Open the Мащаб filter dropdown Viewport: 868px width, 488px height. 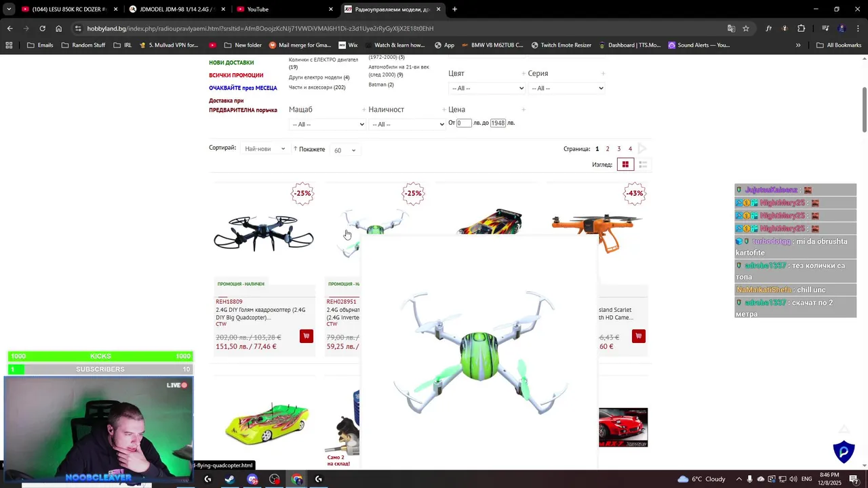[x=328, y=124]
